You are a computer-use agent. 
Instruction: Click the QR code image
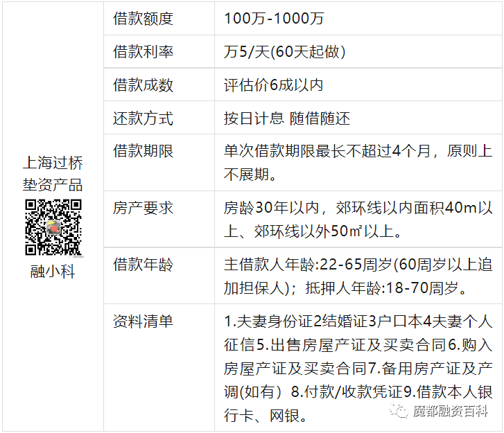coord(53,227)
